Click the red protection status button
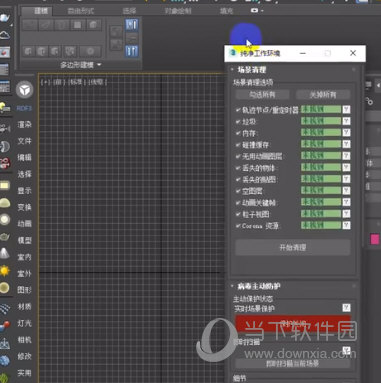Screen dimensions: 381x383 pos(293,323)
